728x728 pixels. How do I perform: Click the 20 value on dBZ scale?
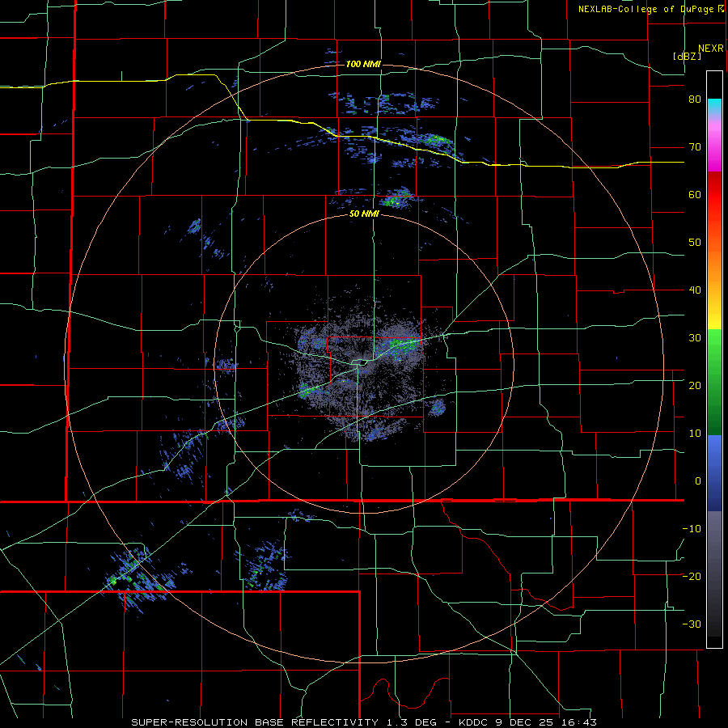click(x=695, y=386)
